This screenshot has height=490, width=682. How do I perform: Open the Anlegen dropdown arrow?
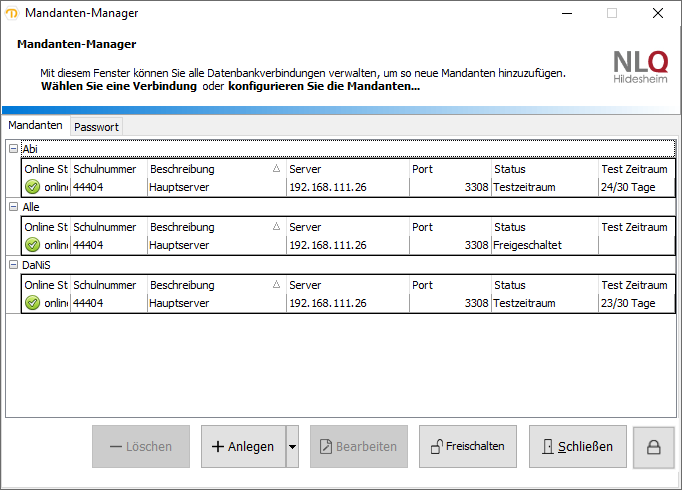(x=292, y=447)
